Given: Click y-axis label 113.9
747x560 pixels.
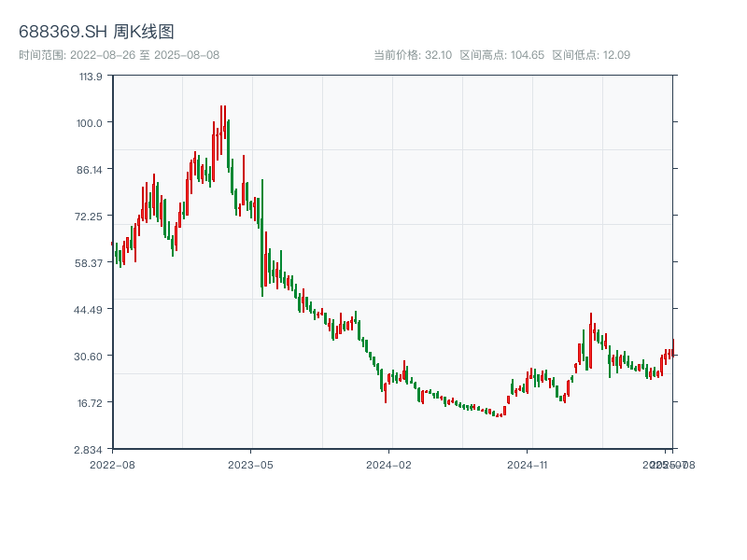Looking at the screenshot, I should pyautogui.click(x=91, y=77).
